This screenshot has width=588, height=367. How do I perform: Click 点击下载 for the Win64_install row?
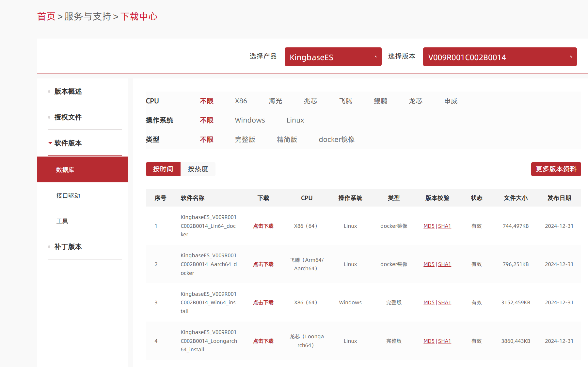coord(263,303)
